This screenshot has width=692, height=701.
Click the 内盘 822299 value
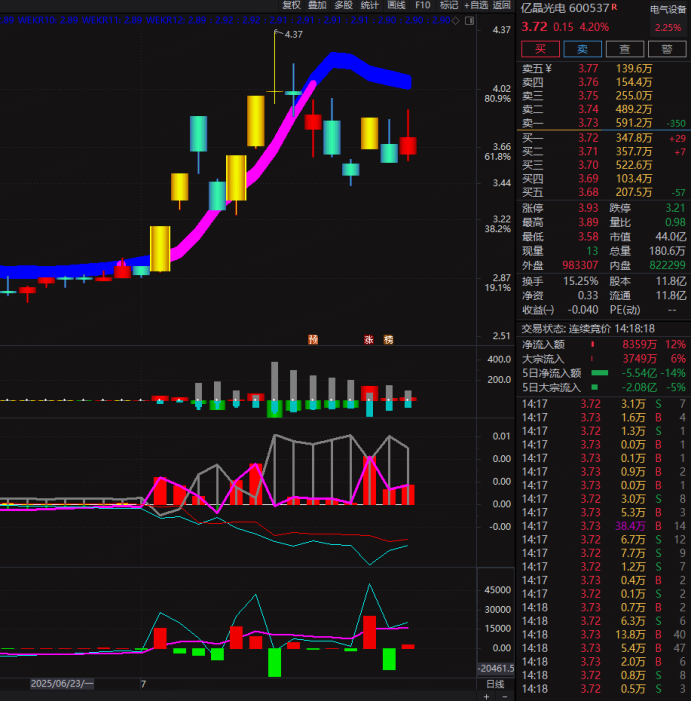pos(667,266)
